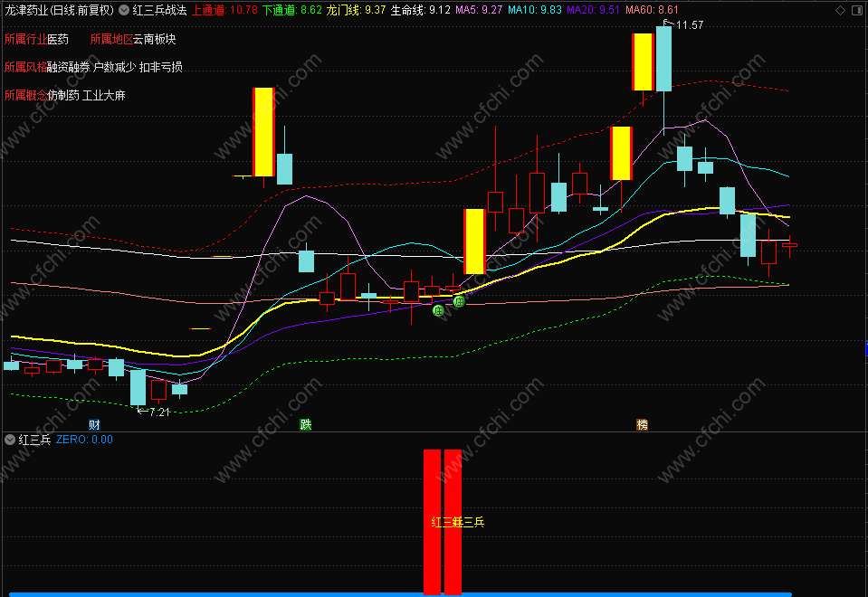Click the 所属风格 融资融券 户数减少 line

coord(93,67)
